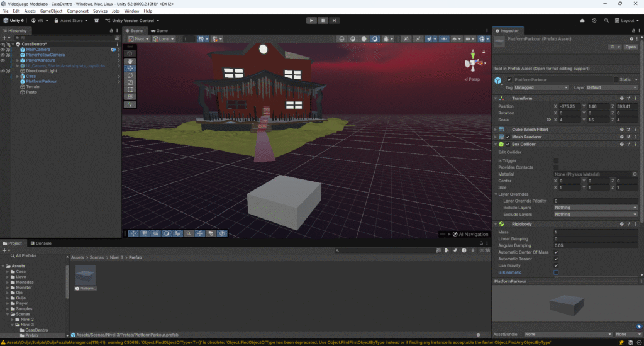Adjust the Project thumbnail size slider

pos(479,335)
